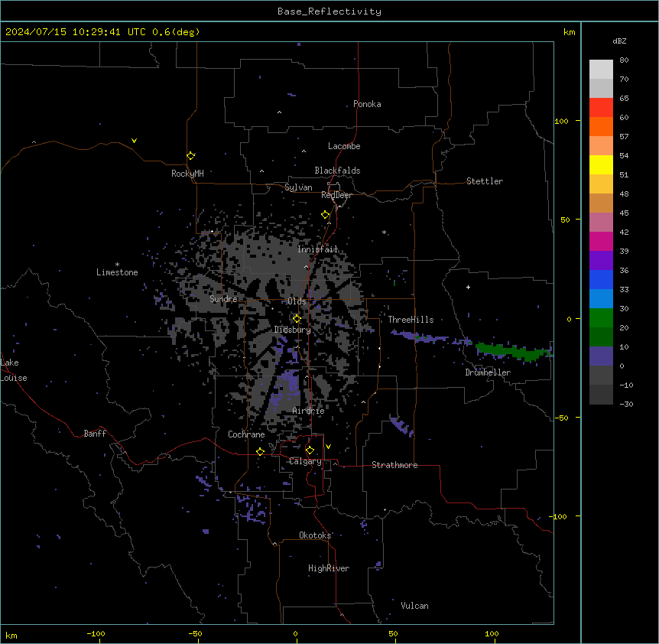Screen dimensions: 659x644
Task: Click the km label at bottom left
Action: tap(11, 635)
